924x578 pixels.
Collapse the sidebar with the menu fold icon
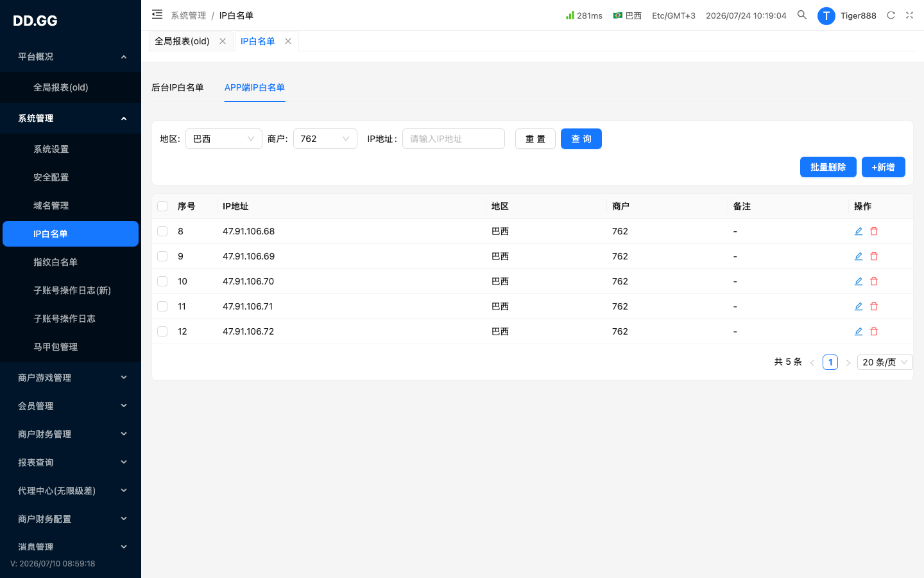(x=157, y=15)
